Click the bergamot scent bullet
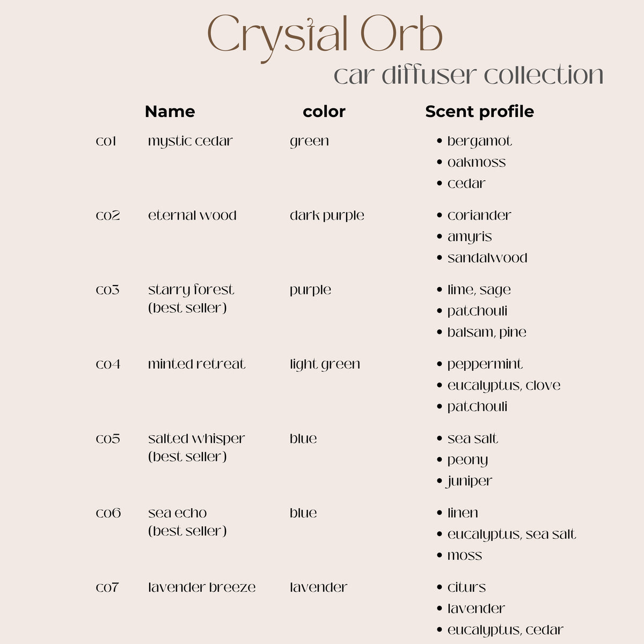This screenshot has width=644, height=644. pyautogui.click(x=479, y=141)
